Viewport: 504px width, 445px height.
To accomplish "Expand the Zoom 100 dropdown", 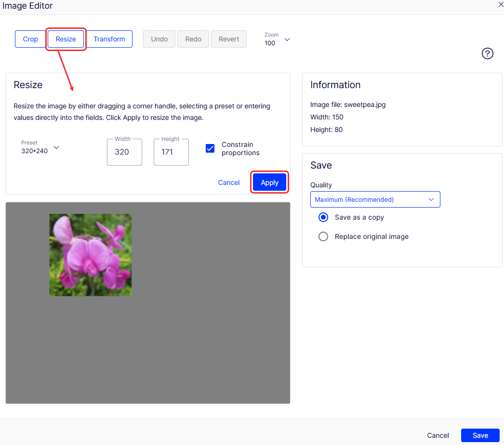I will 277,39.
